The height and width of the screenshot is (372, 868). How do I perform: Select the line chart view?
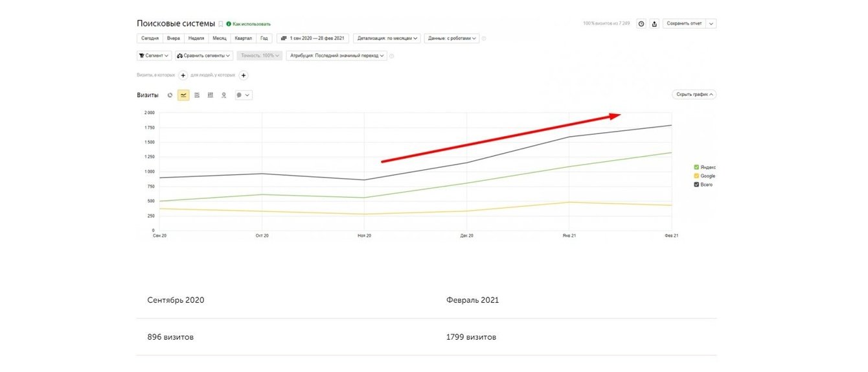click(183, 95)
